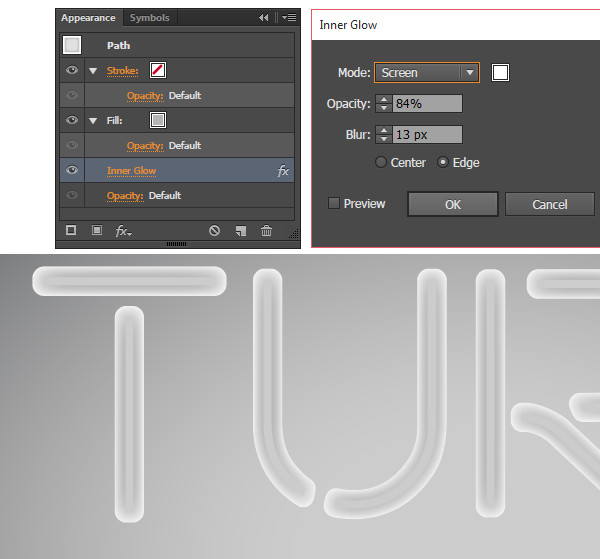The width and height of the screenshot is (600, 559).
Task: Toggle the dimmed eye for Fill Opacity row
Action: pos(72,145)
